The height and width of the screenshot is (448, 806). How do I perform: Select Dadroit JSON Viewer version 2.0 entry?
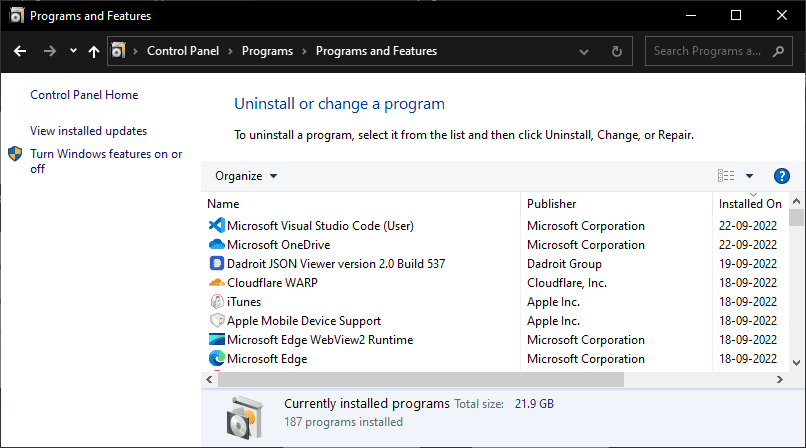pyautogui.click(x=336, y=264)
